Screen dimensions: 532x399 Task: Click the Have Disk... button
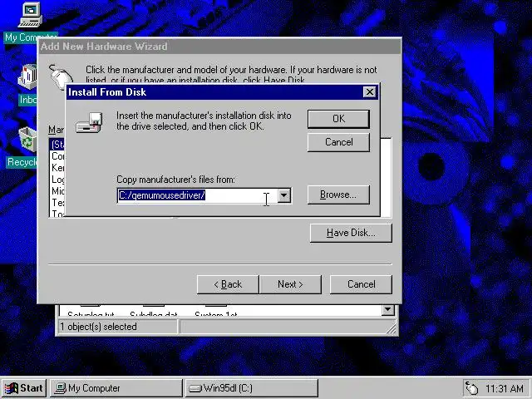[351, 233]
